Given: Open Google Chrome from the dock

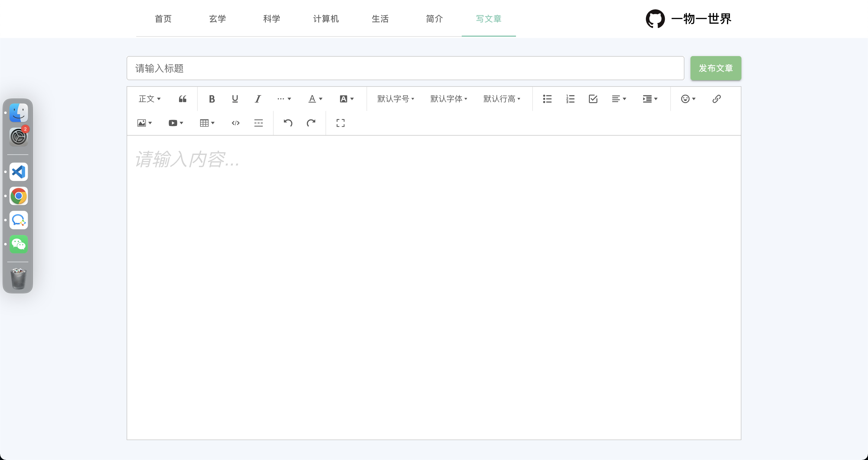Looking at the screenshot, I should [18, 196].
